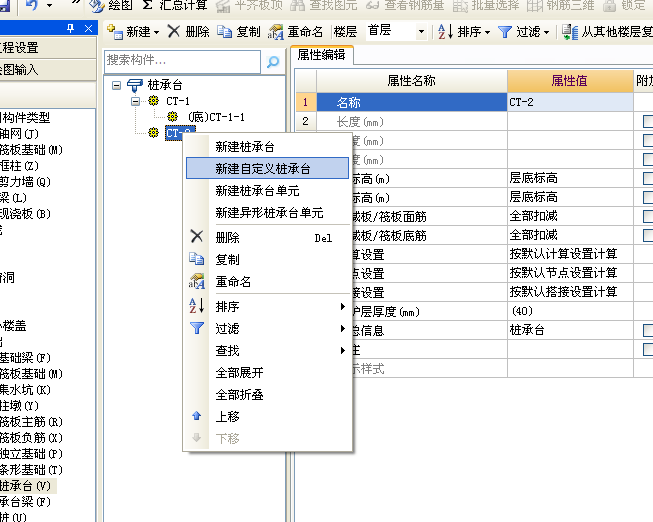Click the 查看钢筋量 toolbar icon
The image size is (653, 522).
(372, 5)
